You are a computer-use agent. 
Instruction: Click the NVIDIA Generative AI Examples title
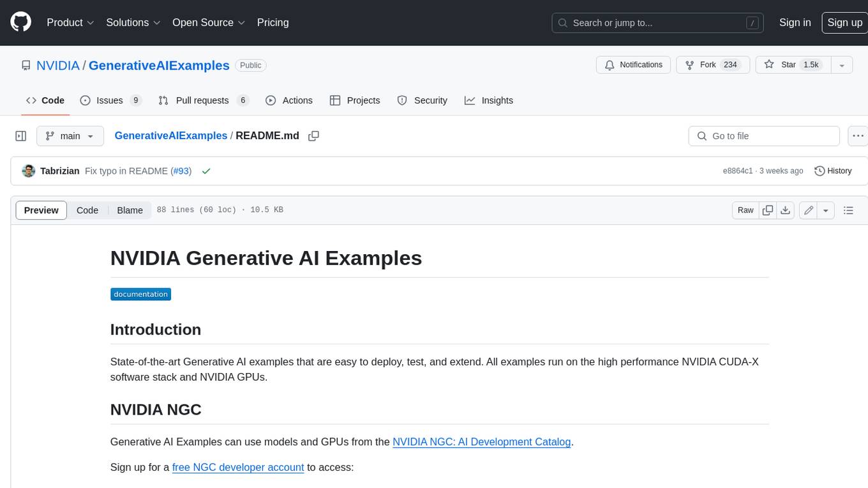pyautogui.click(x=266, y=258)
